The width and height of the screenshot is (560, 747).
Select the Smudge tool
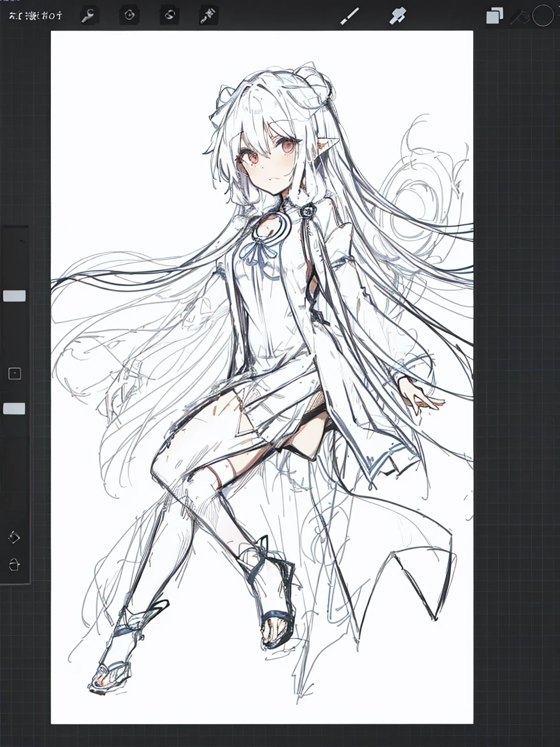pos(397,16)
